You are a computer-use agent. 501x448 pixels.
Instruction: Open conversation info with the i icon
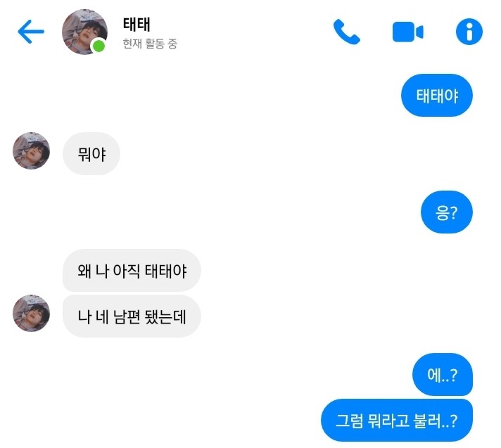[469, 32]
